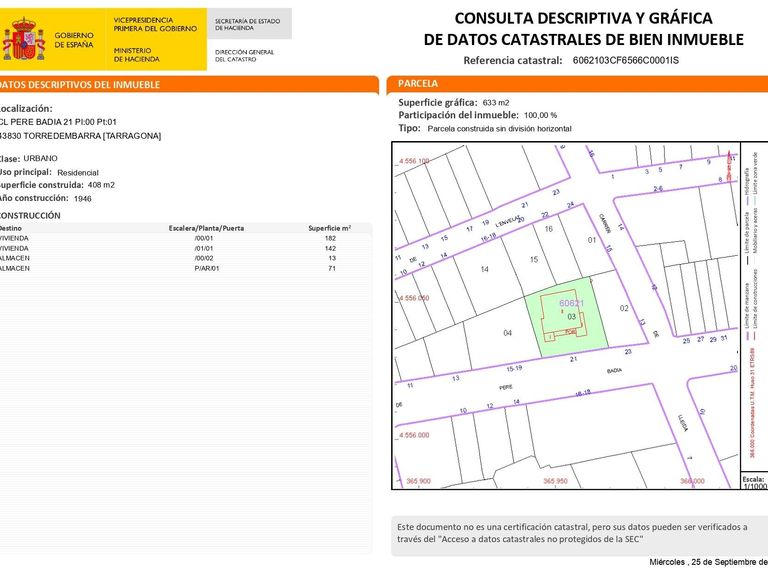Click parcel label '02' on the map

click(624, 309)
